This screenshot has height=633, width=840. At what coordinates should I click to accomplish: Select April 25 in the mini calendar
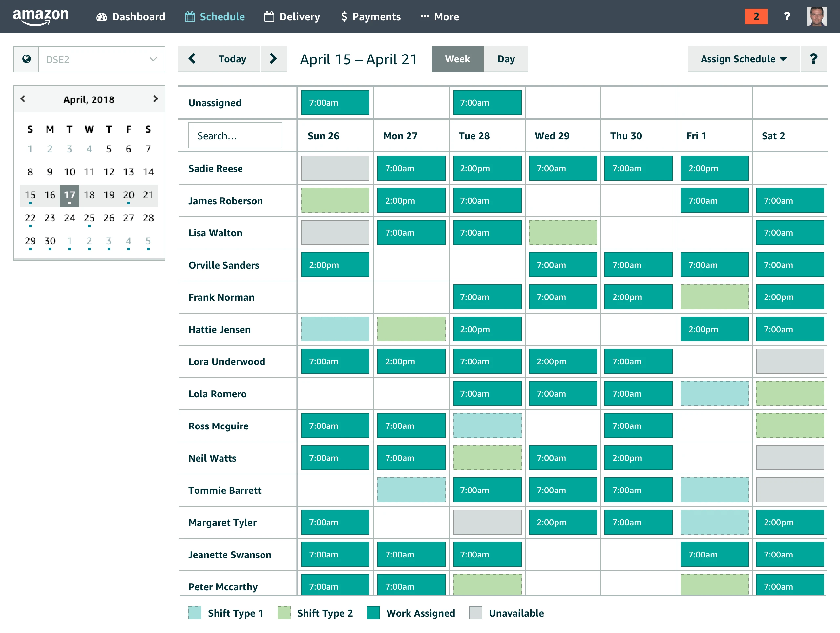coord(89,218)
